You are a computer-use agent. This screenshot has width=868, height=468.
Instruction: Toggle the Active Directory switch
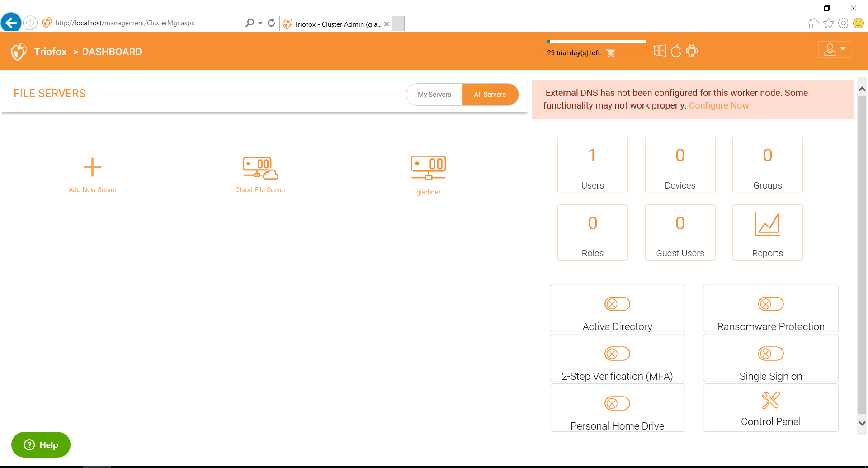coord(617,304)
